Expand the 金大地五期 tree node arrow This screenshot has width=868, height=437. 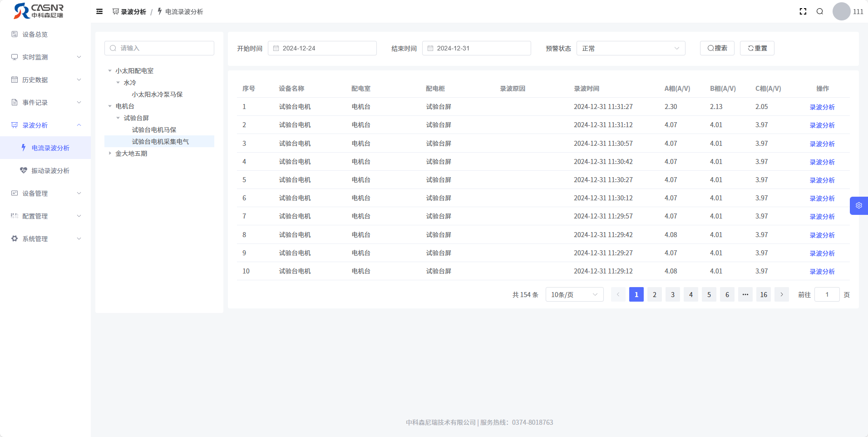click(110, 153)
